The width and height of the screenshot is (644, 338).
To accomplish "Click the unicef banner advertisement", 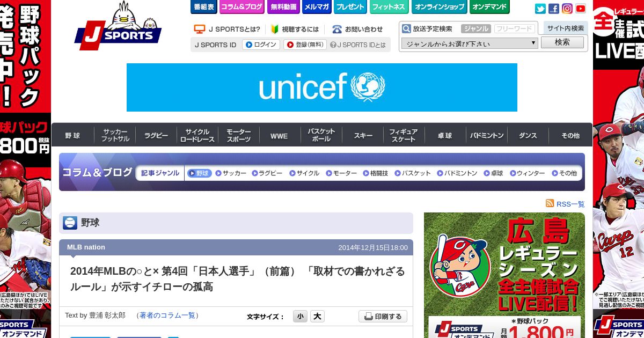I will coord(322,87).
